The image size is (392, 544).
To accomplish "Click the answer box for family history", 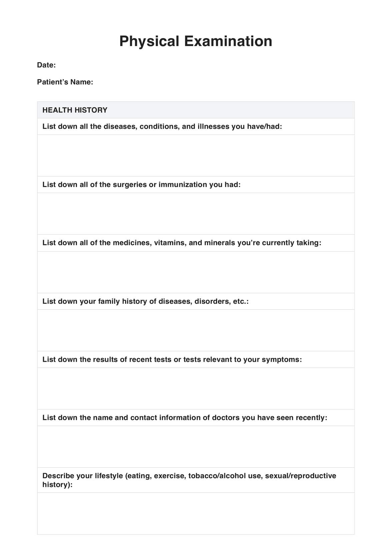I will (196, 330).
